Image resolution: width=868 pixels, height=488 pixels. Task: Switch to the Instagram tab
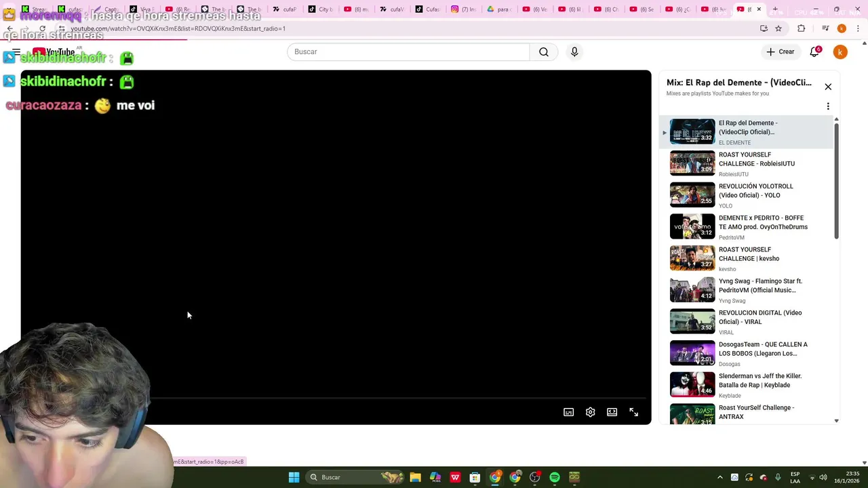(464, 9)
